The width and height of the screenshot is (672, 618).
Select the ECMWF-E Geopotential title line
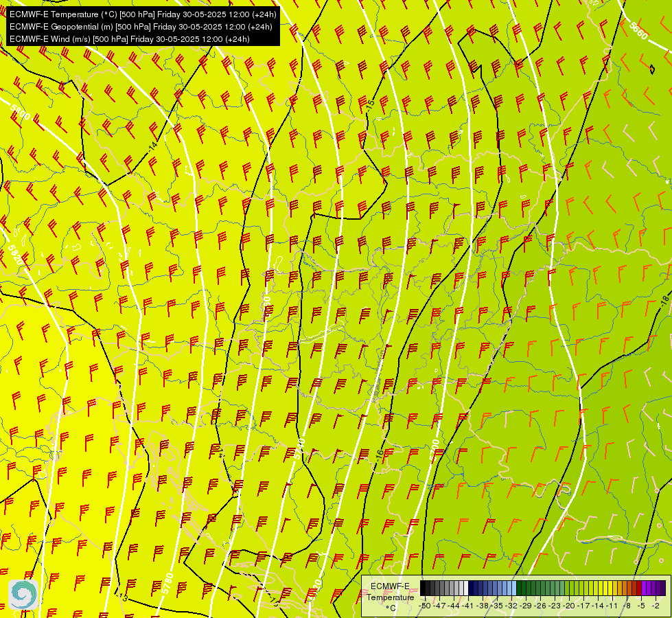pyautogui.click(x=141, y=27)
